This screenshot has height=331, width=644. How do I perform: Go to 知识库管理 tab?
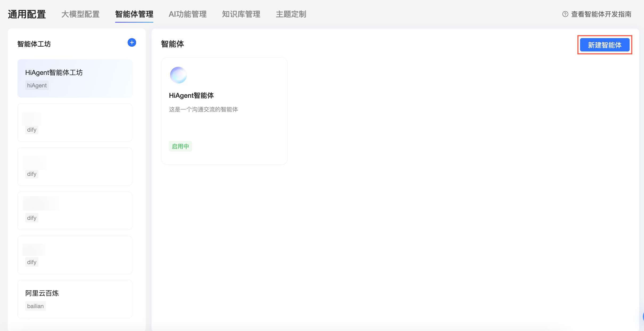coord(241,14)
